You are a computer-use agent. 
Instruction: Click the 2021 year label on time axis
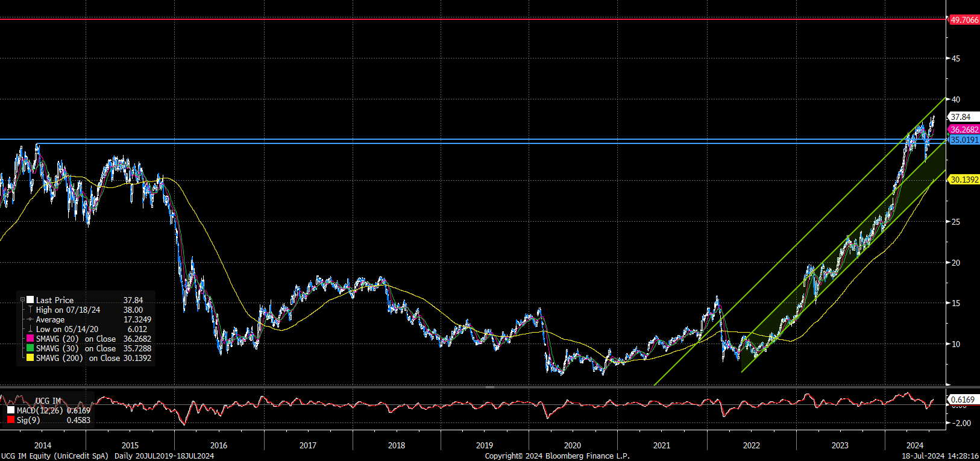click(662, 445)
